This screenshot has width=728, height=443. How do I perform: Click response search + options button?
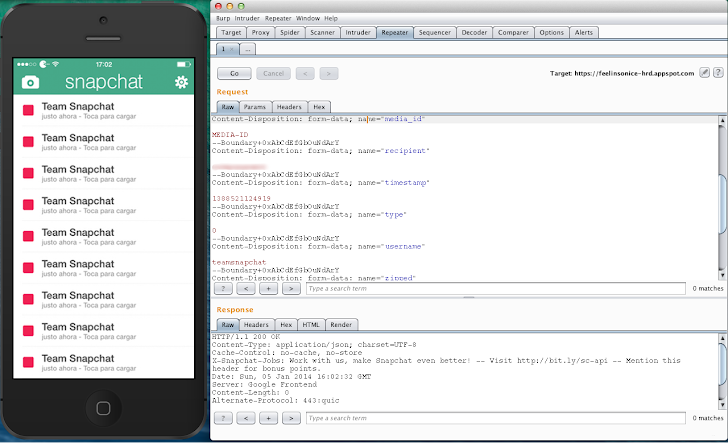268,418
